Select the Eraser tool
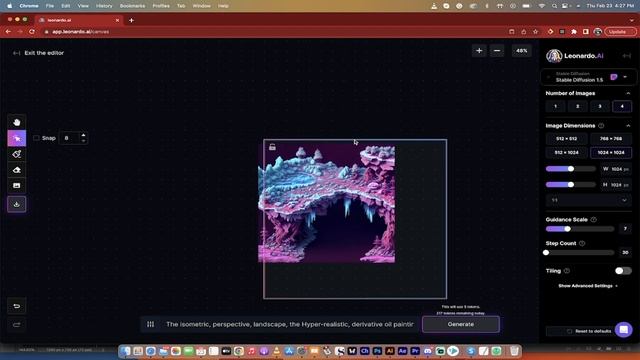The width and height of the screenshot is (640, 360). point(17,170)
